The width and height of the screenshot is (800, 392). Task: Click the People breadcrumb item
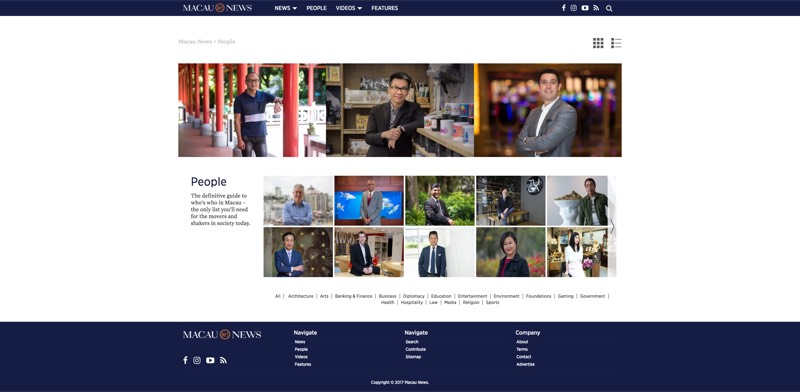point(227,41)
